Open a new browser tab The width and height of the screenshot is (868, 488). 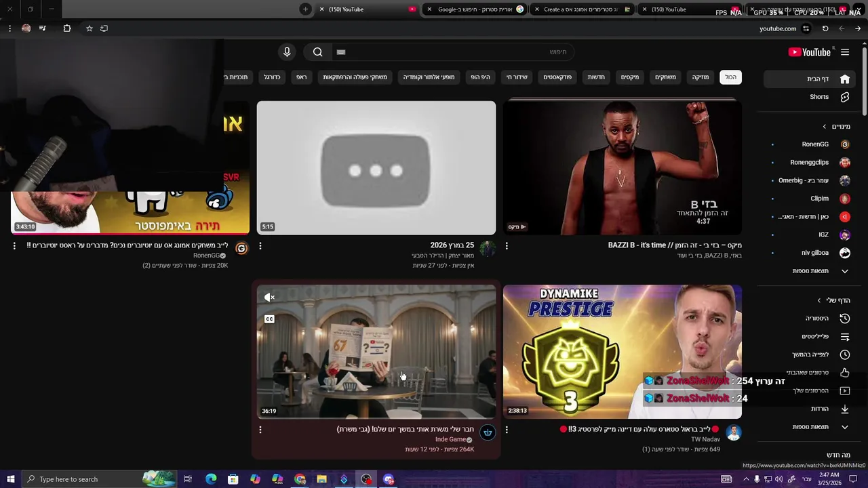305,9
